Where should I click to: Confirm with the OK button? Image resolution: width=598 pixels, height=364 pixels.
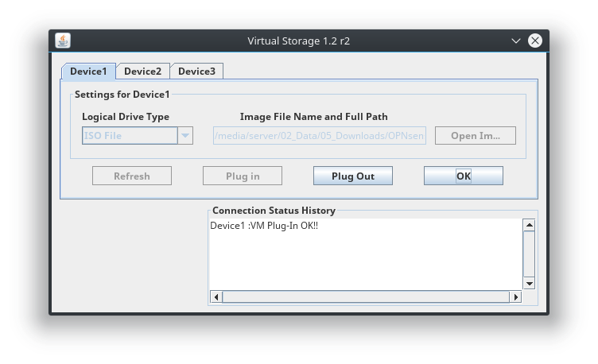(463, 176)
